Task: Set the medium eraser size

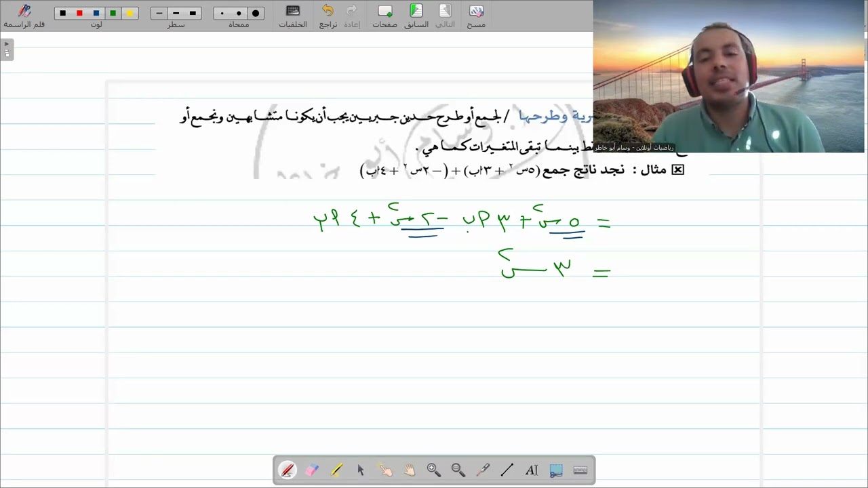Action: pos(239,13)
